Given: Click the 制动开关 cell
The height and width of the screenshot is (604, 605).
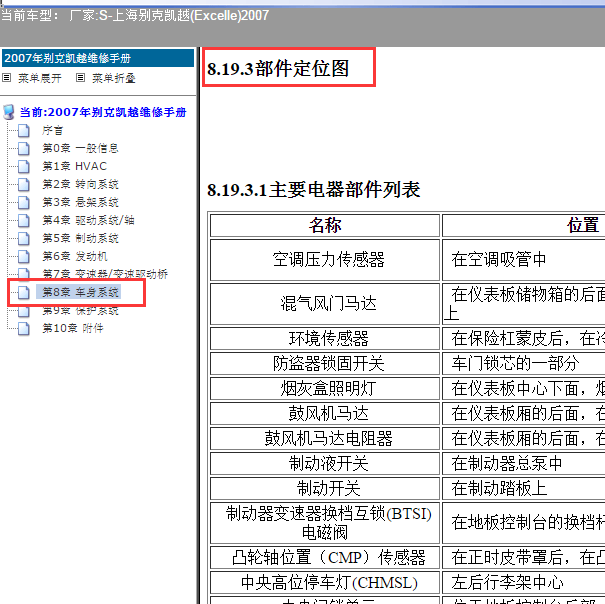Looking at the screenshot, I should [x=325, y=489].
